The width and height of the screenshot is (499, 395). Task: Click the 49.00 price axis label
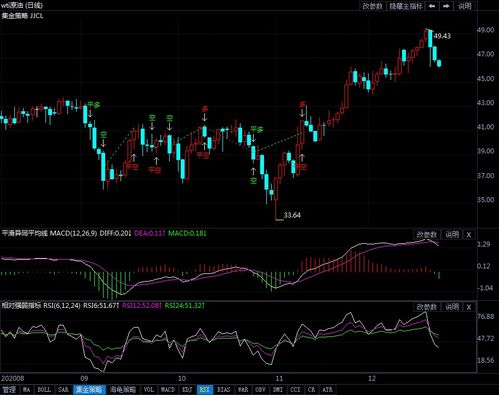tap(485, 30)
